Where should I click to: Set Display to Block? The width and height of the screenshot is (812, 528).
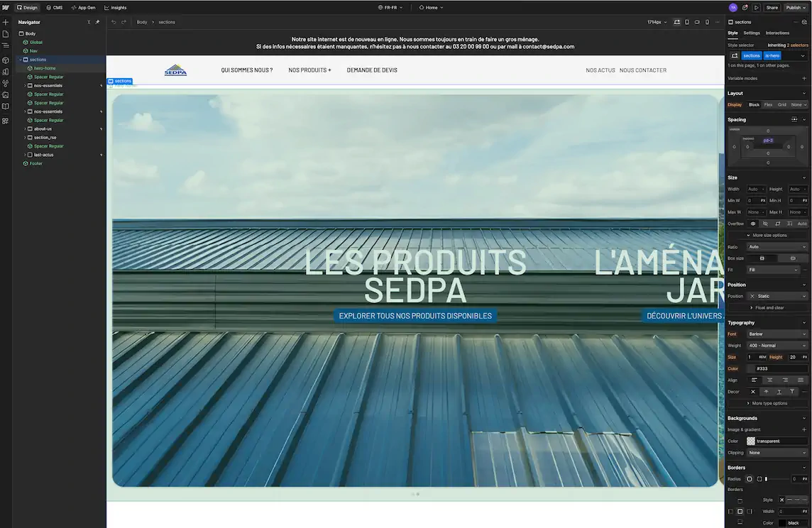(754, 105)
